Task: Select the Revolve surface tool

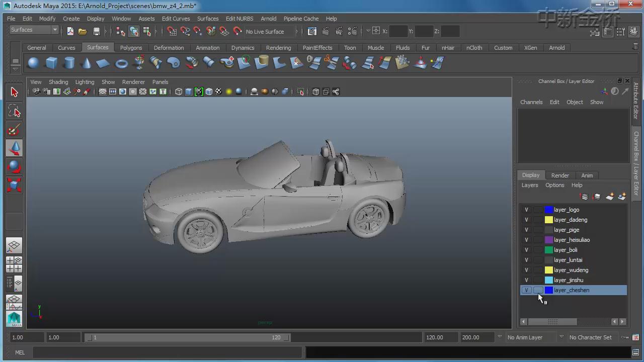Action: click(x=139, y=63)
